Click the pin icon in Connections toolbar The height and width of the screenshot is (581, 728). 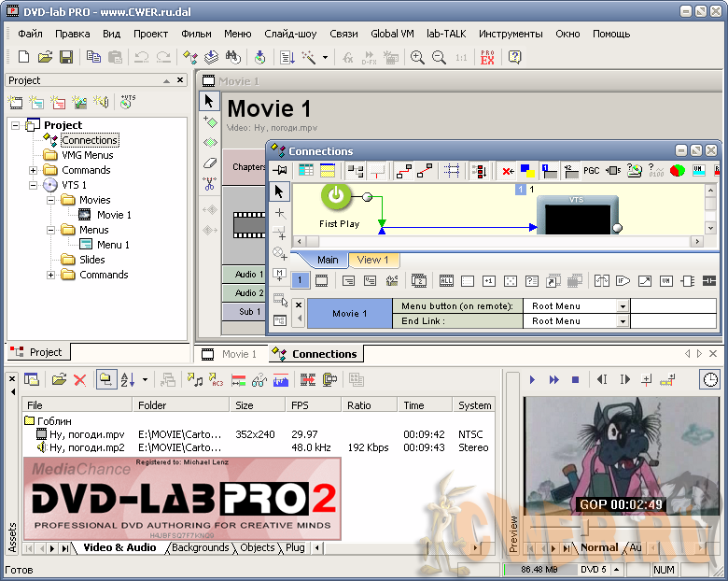pos(279,171)
